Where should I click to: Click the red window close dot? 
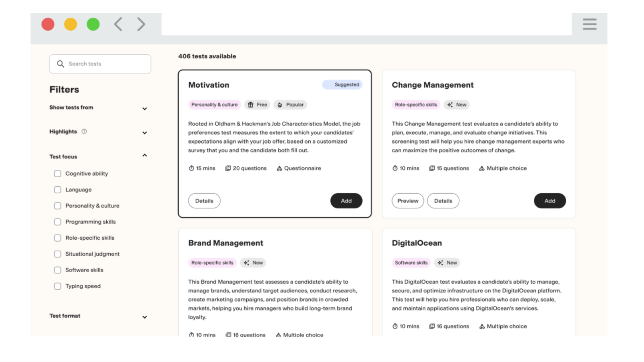pos(48,24)
